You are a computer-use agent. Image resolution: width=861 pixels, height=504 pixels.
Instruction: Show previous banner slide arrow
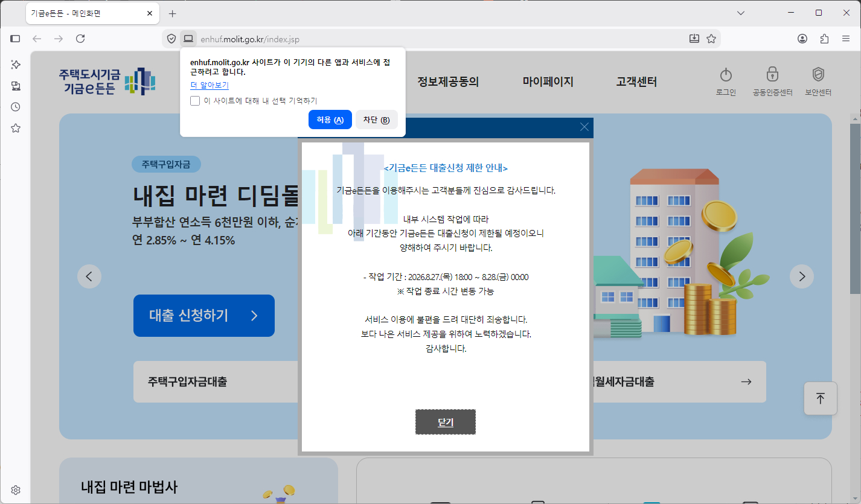[89, 276]
